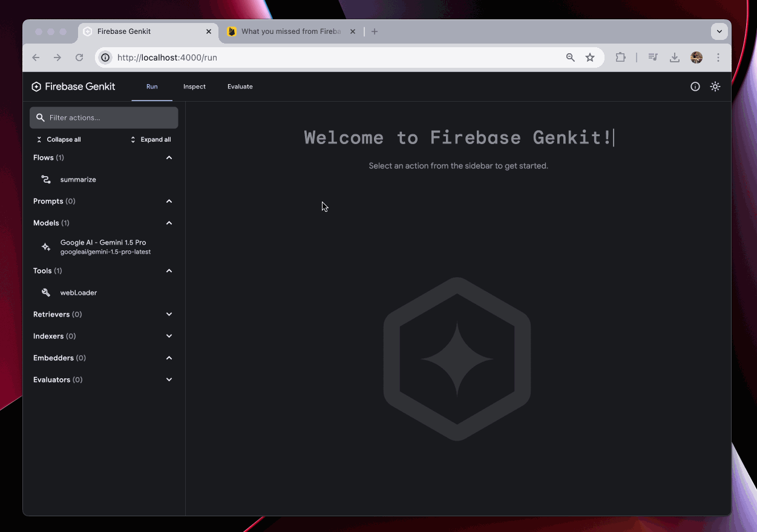Screen dimensions: 757x532
Task: Go back with browser back arrow
Action: [x=36, y=57]
